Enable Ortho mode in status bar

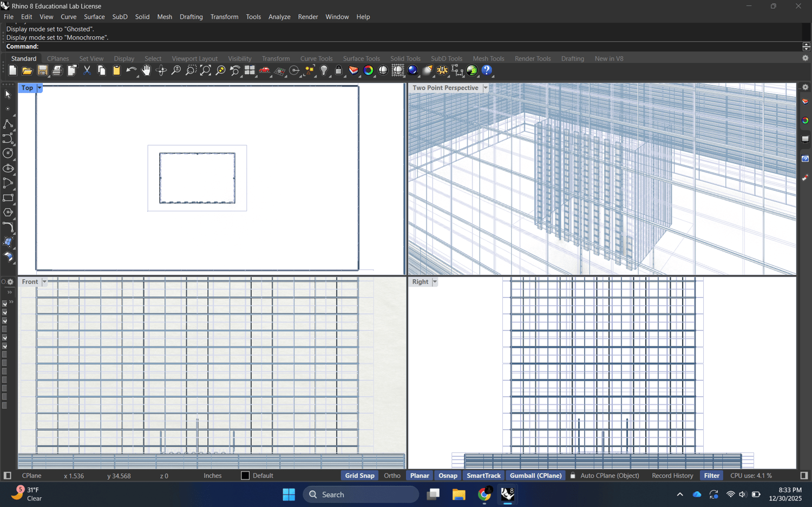[x=392, y=476]
